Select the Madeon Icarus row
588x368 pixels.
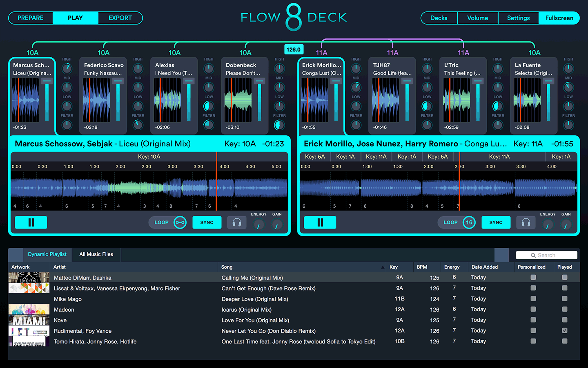coord(294,310)
